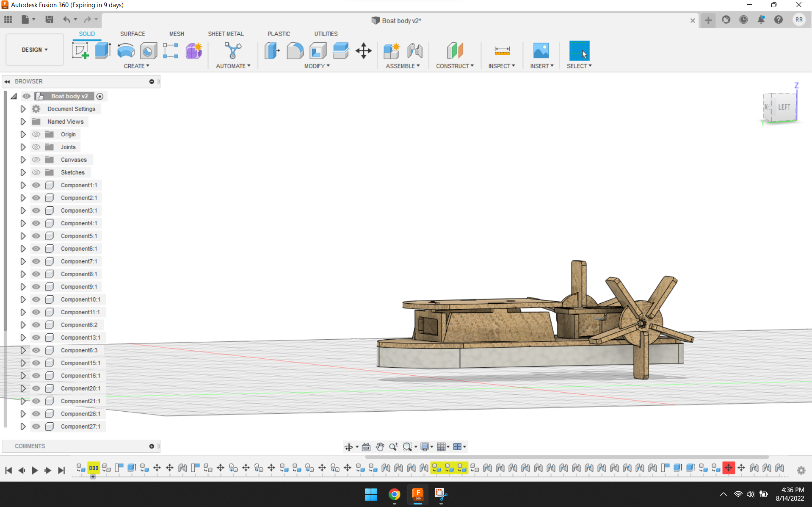This screenshot has height=507, width=812.
Task: Open the Create Form tool
Action: pyautogui.click(x=193, y=50)
